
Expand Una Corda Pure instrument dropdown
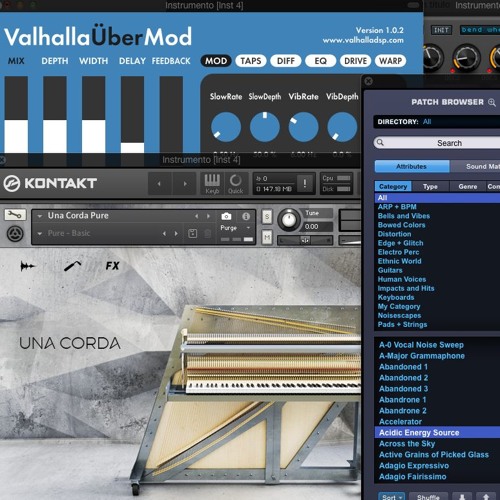point(40,216)
